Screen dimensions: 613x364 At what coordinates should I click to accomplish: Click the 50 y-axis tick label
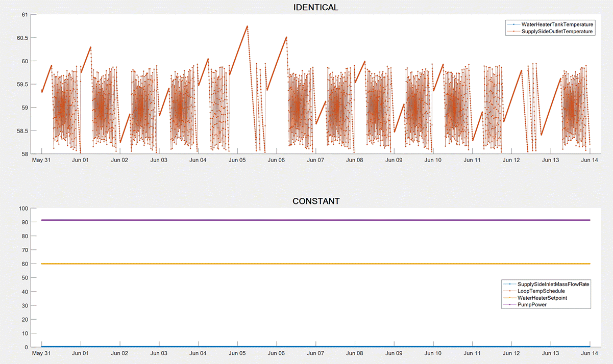[x=26, y=278]
